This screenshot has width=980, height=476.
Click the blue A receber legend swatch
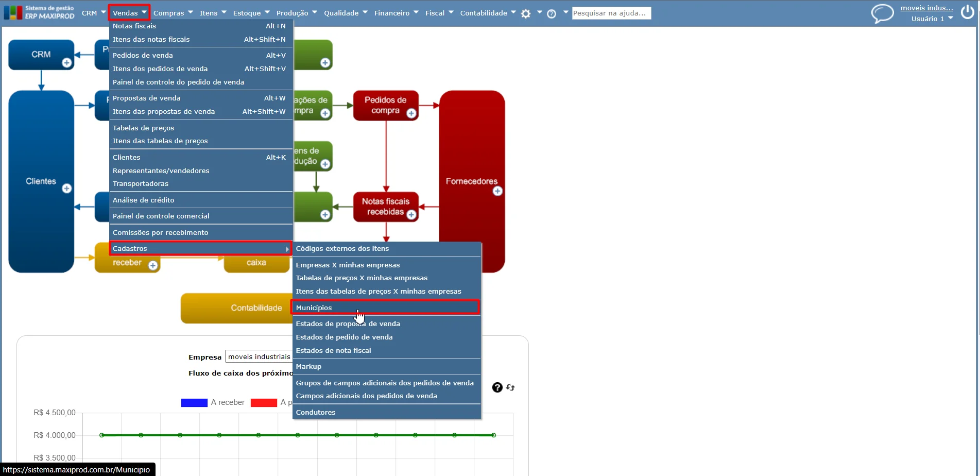point(194,402)
